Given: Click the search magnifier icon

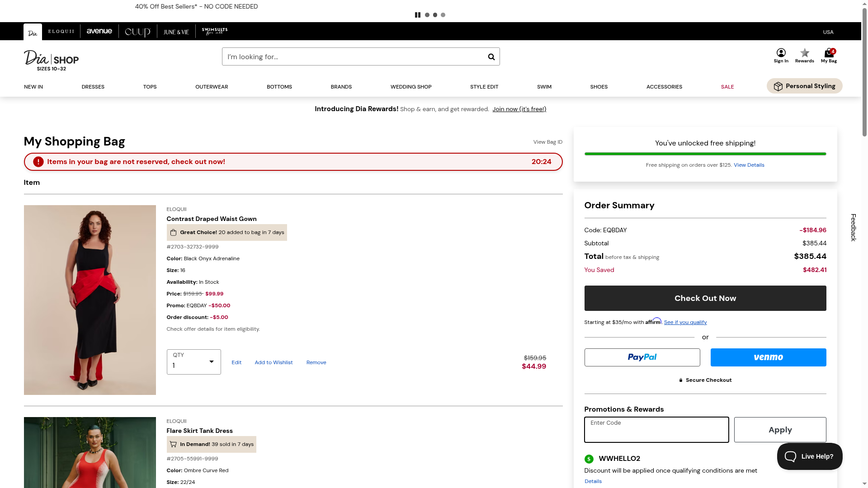Looking at the screenshot, I should pyautogui.click(x=491, y=57).
